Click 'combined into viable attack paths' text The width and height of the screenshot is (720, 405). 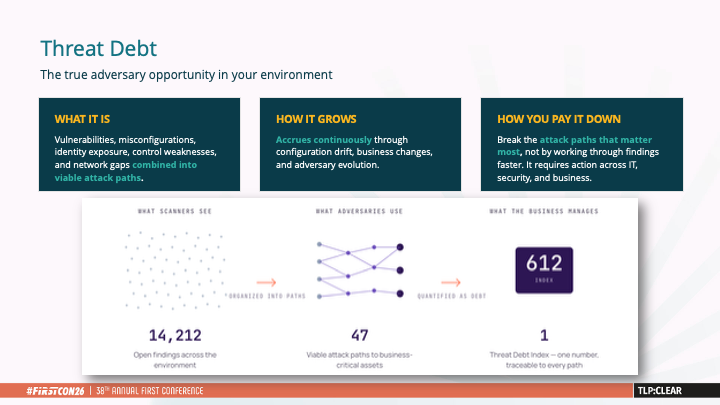click(x=125, y=171)
